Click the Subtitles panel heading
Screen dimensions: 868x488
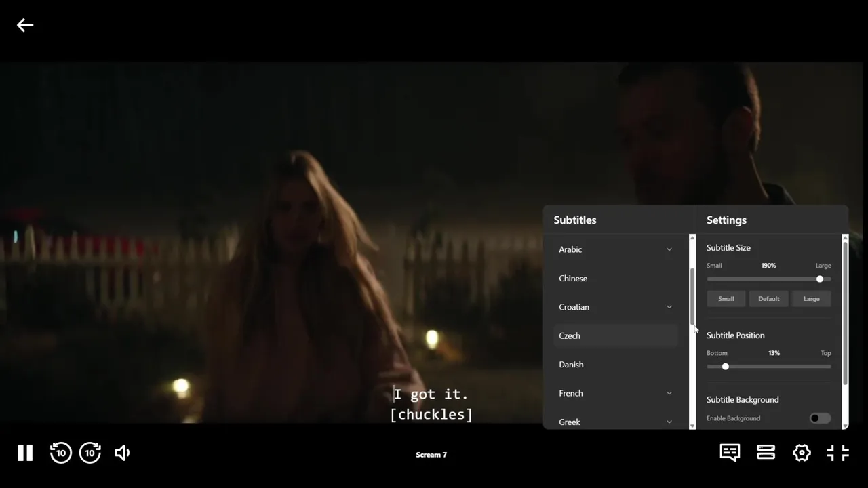[575, 220]
